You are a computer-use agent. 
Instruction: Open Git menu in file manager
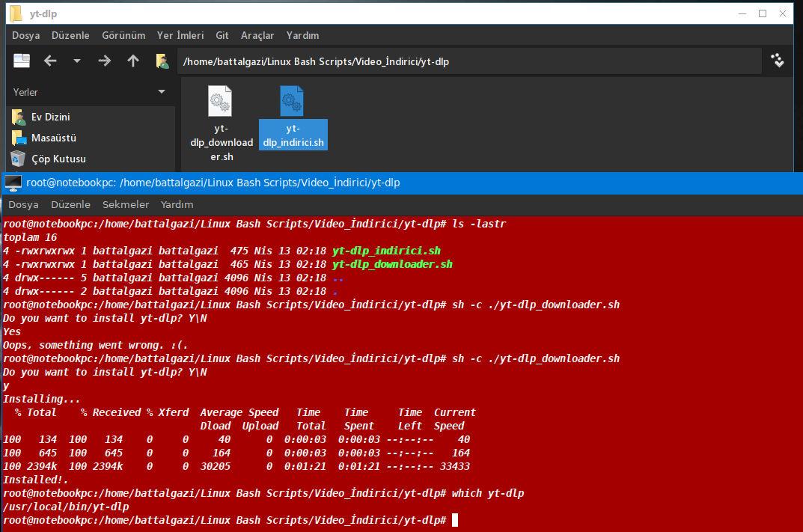pos(222,35)
